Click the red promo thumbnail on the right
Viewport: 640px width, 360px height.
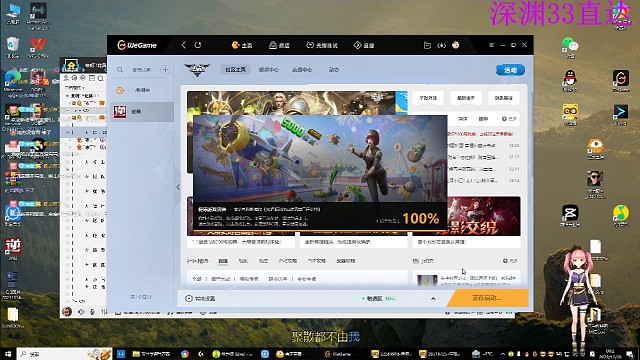pyautogui.click(x=484, y=216)
